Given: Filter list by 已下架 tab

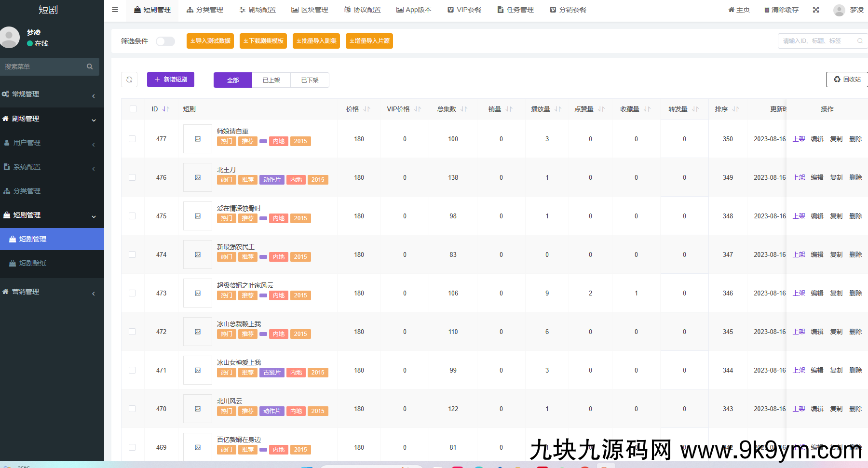Looking at the screenshot, I should click(x=310, y=80).
